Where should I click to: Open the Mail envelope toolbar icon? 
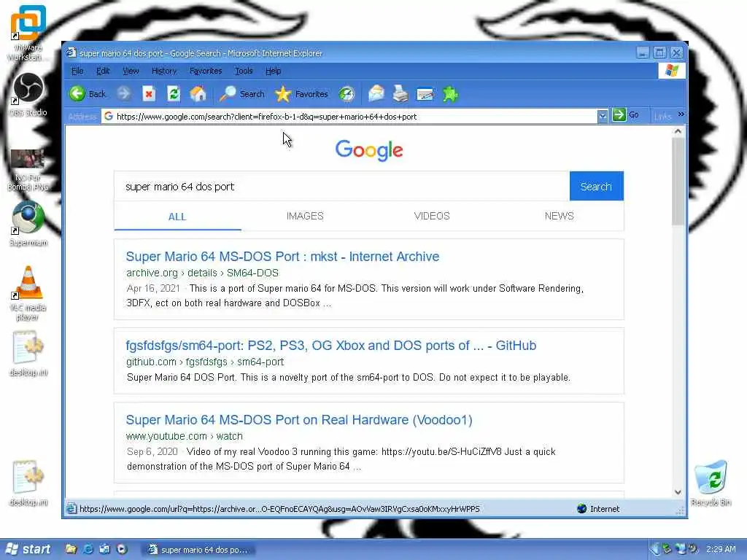click(x=376, y=94)
